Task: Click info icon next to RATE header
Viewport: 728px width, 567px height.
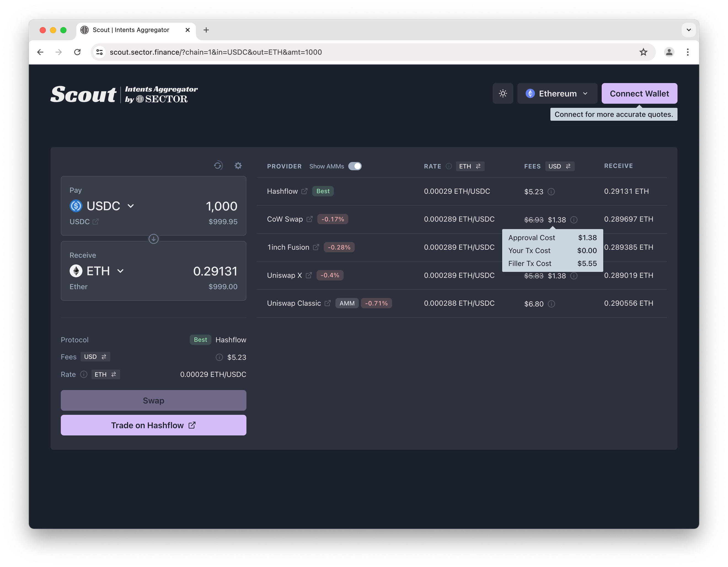Action: click(449, 166)
